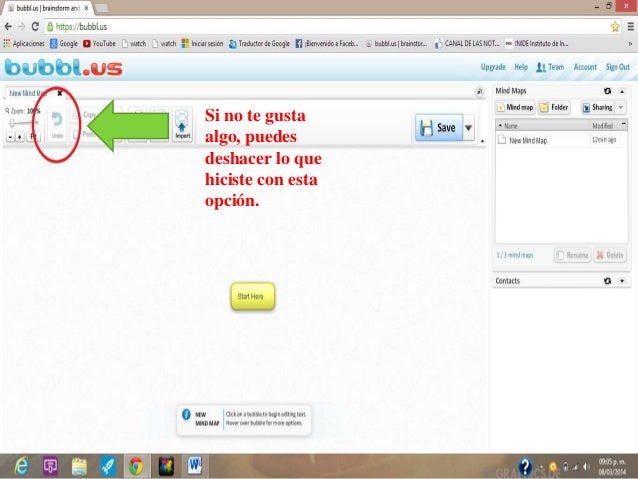Viewport: 638px width, 479px height.
Task: Go forward in the browser
Action: click(22, 27)
